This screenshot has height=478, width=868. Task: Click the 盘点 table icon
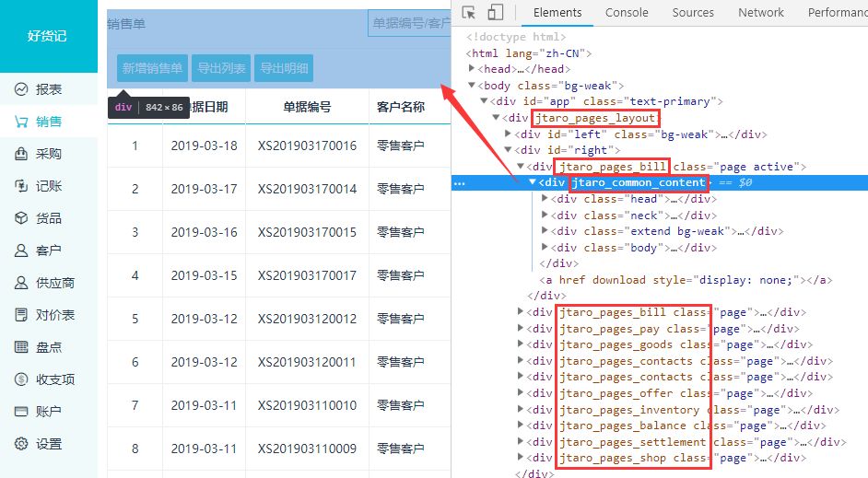[x=21, y=347]
